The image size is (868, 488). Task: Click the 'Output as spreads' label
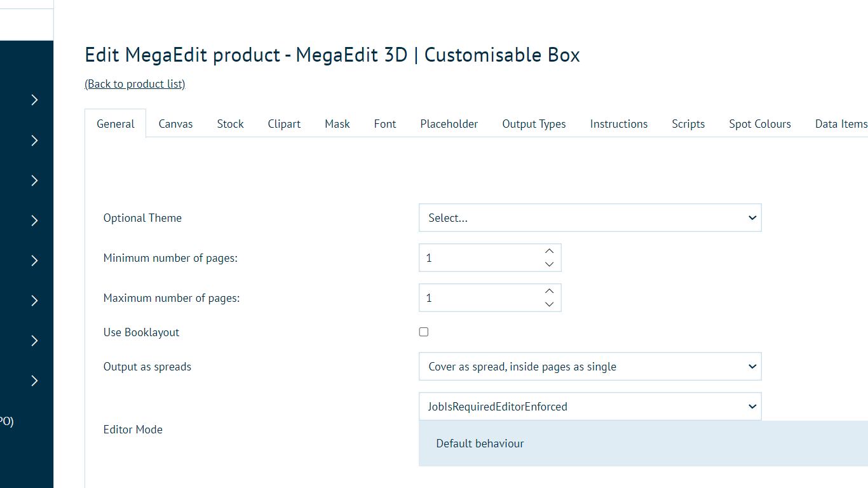(x=147, y=367)
